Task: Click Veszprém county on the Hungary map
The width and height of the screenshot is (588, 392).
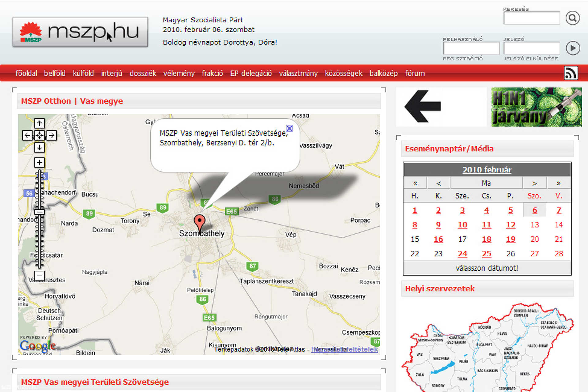Action: (441, 359)
